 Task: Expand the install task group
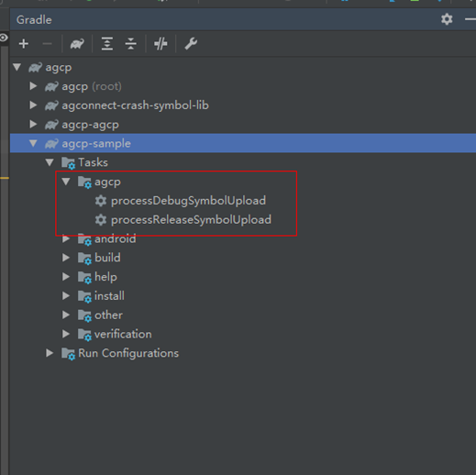66,295
